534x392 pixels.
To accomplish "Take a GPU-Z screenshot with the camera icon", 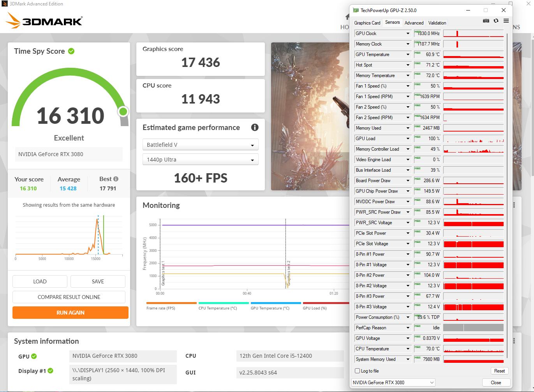I will pyautogui.click(x=486, y=21).
